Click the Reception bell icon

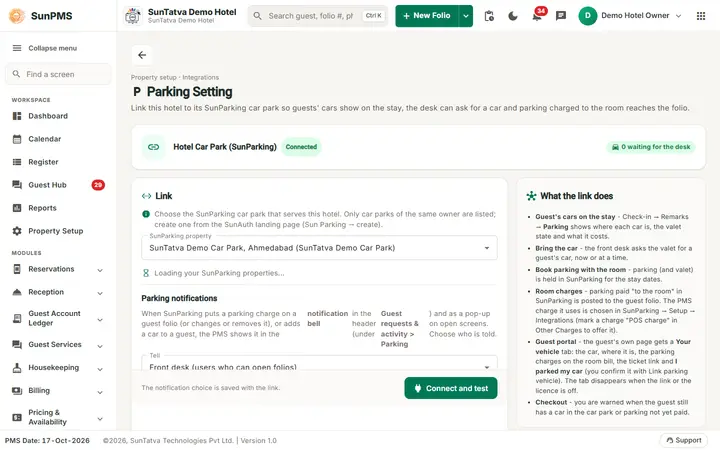coord(17,292)
